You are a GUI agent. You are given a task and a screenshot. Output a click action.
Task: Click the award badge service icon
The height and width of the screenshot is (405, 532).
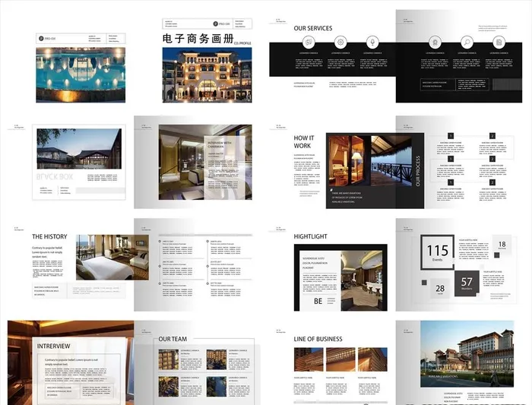point(436,41)
